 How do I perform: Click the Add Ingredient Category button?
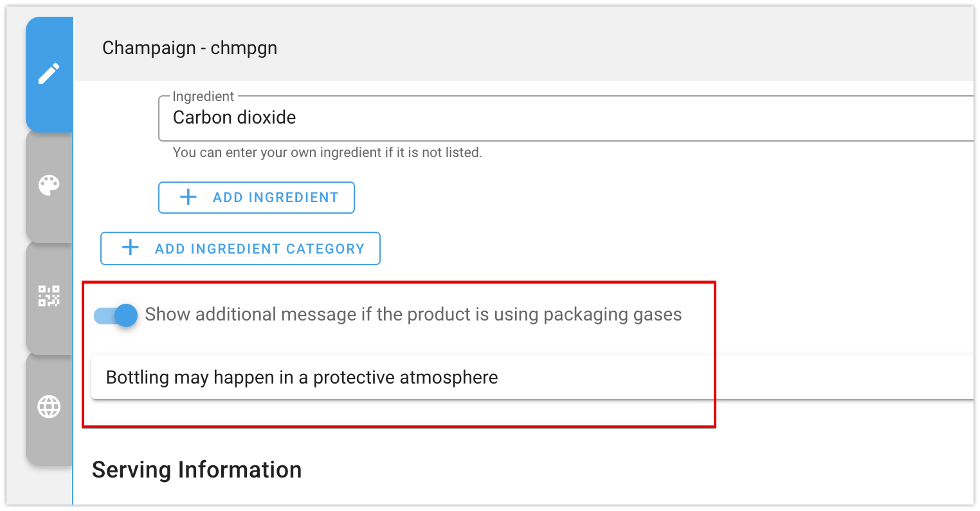coord(240,248)
